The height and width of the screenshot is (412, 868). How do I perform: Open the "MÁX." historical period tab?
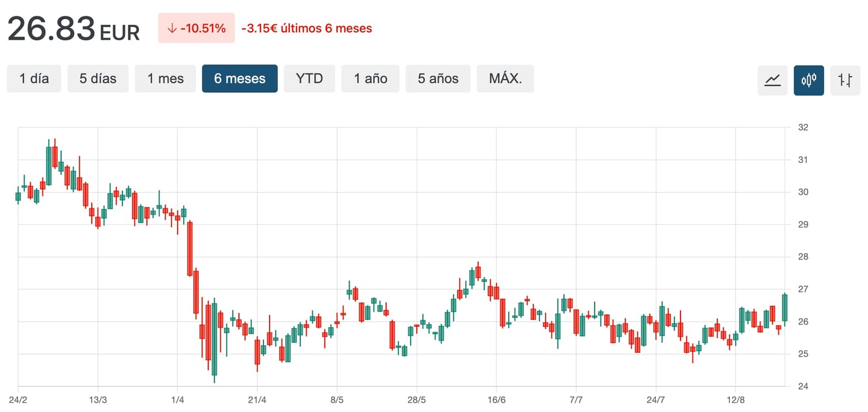coord(505,78)
